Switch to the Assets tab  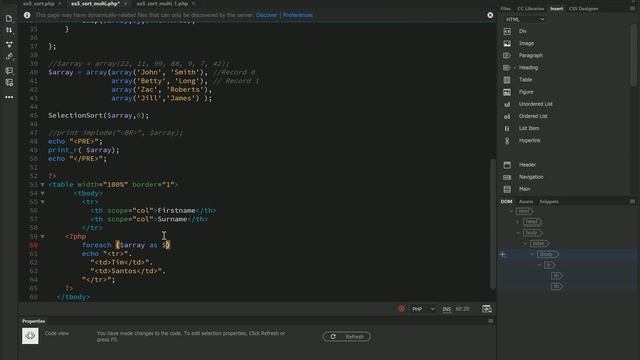526,202
